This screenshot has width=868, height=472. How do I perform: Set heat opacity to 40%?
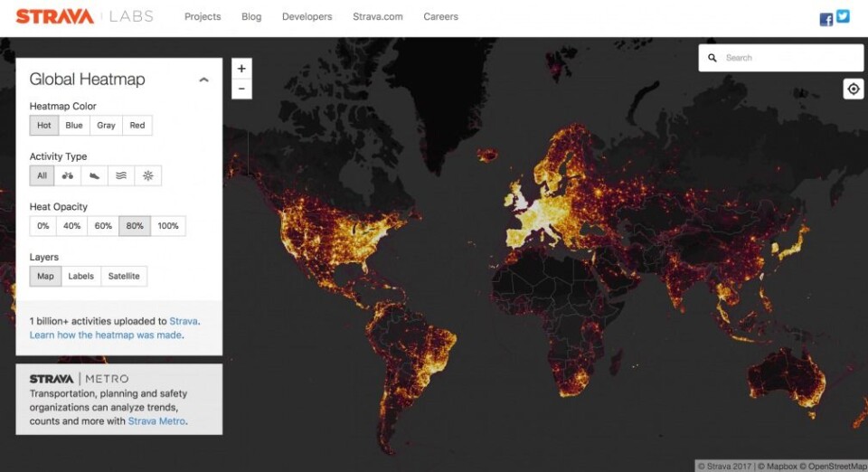(72, 226)
